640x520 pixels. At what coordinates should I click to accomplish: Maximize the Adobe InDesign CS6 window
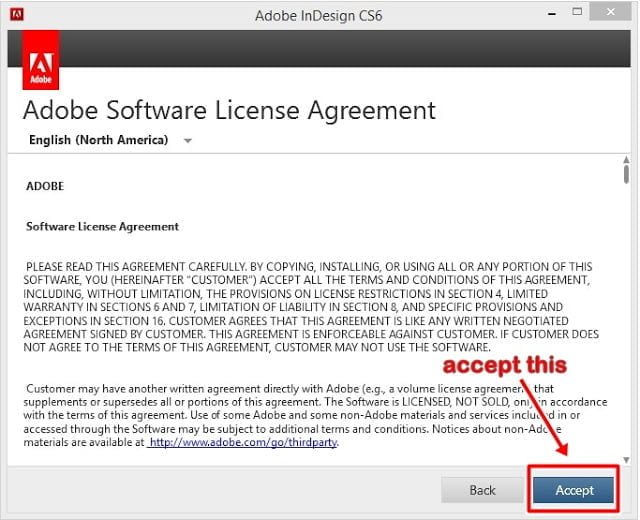(x=577, y=12)
